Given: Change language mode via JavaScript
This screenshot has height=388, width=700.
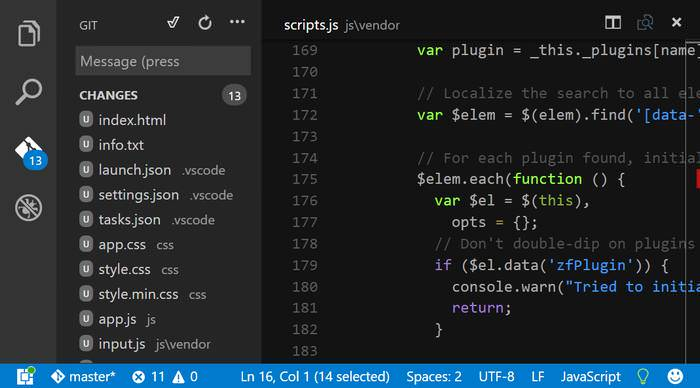Looking at the screenshot, I should [591, 377].
